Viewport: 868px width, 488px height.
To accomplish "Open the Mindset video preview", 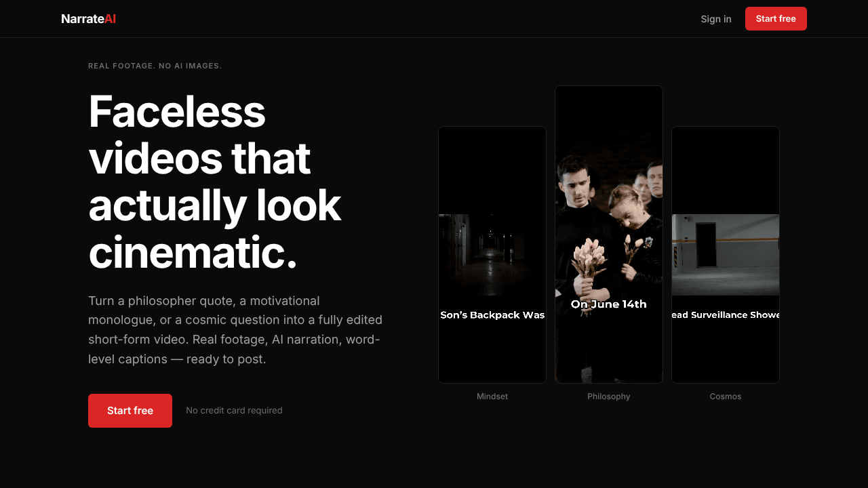I will point(492,255).
